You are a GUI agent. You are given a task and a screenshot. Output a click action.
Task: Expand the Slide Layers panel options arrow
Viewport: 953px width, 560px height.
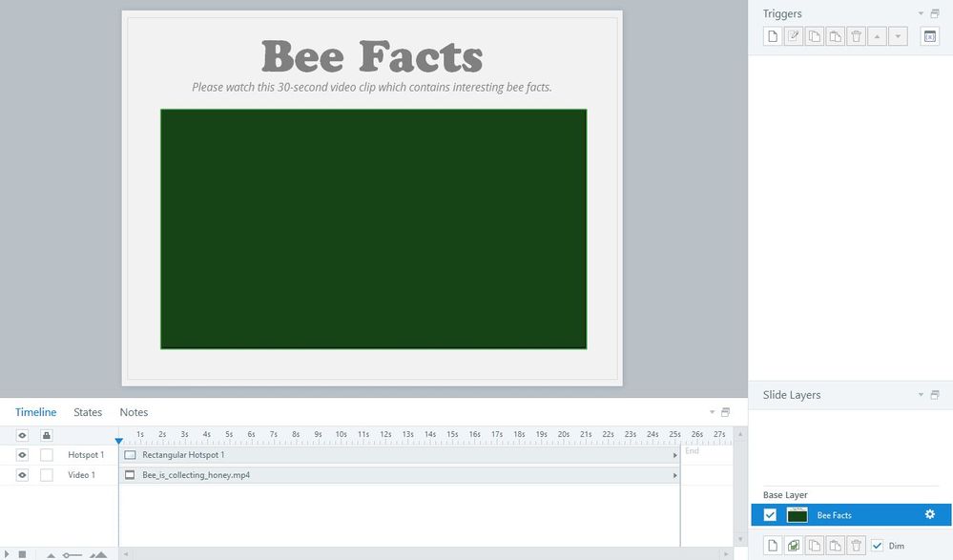(922, 395)
